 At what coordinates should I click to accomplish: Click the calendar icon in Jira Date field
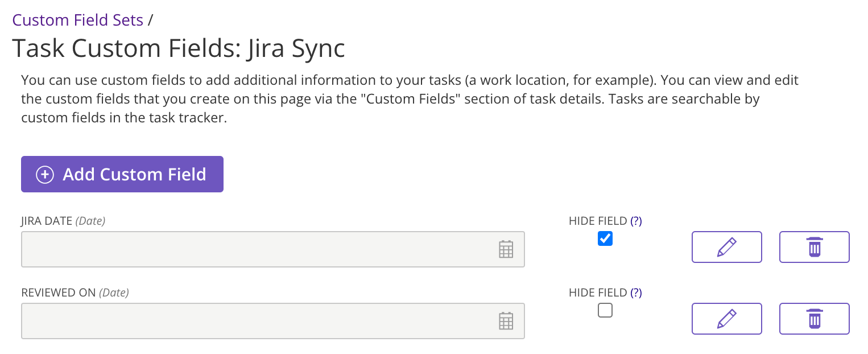[506, 249]
